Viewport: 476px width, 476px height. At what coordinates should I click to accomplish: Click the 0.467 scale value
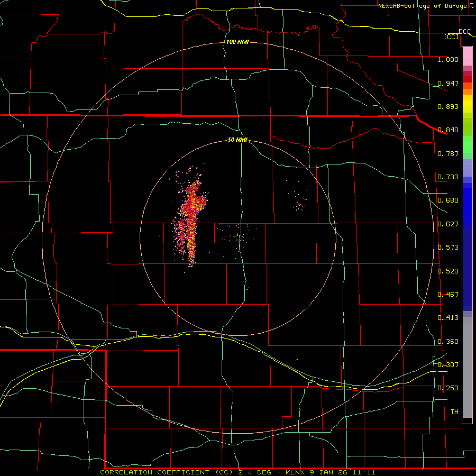point(448,295)
